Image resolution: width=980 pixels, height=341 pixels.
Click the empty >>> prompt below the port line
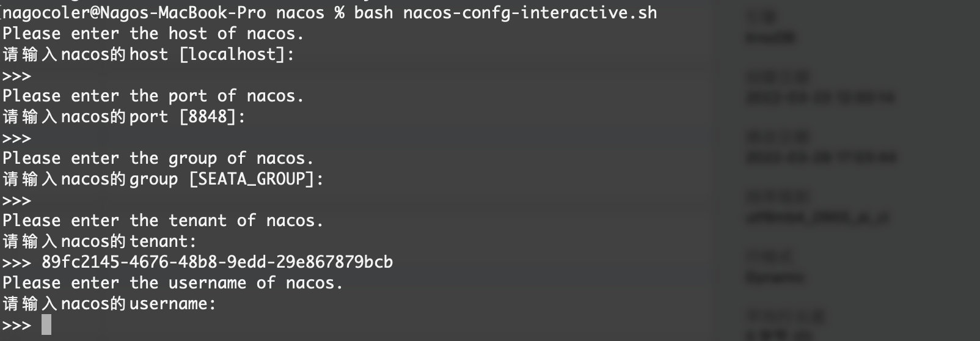16,138
